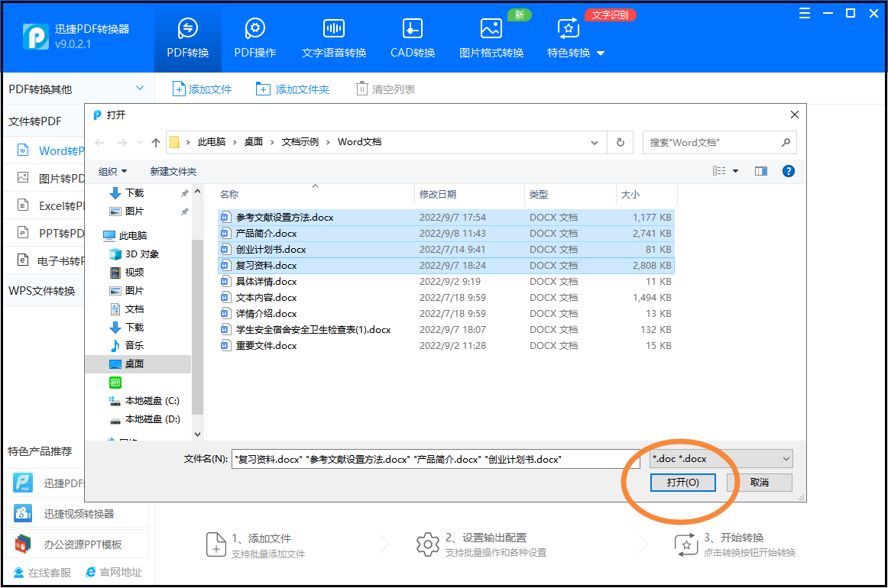Click 添加文件 button in toolbar
Image resolution: width=888 pixels, height=588 pixels.
click(203, 89)
